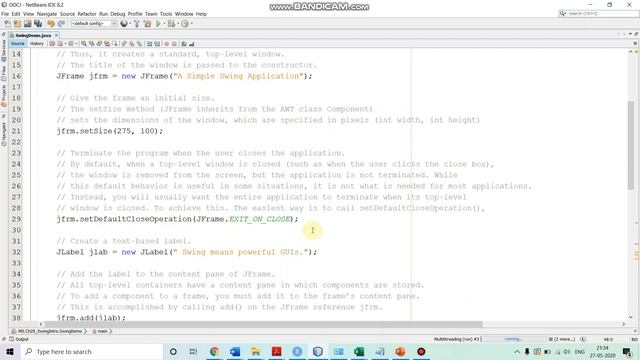Click the globe browser icon in toolbar

(124, 24)
